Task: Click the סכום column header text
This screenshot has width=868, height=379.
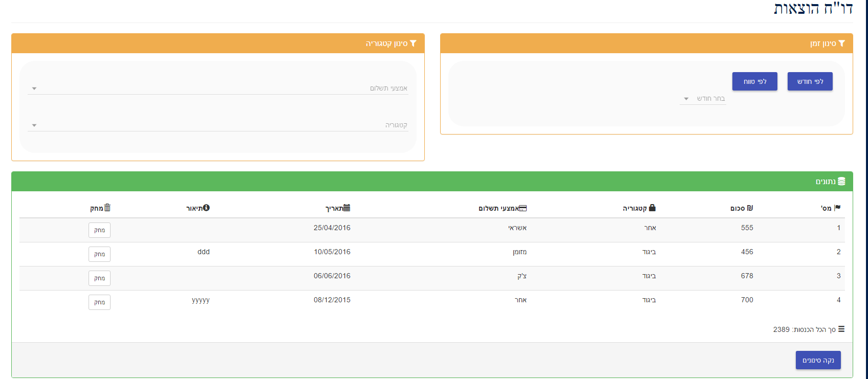Action: (737, 208)
